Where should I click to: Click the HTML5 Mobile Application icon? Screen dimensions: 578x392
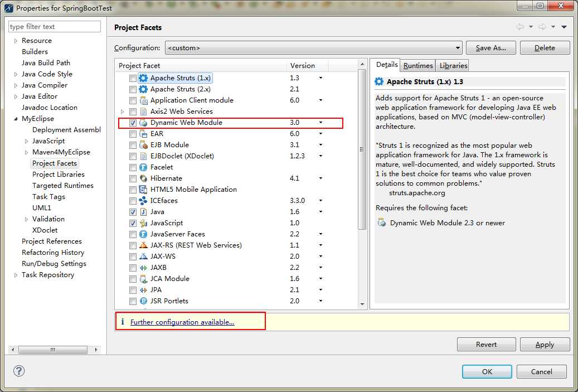143,190
